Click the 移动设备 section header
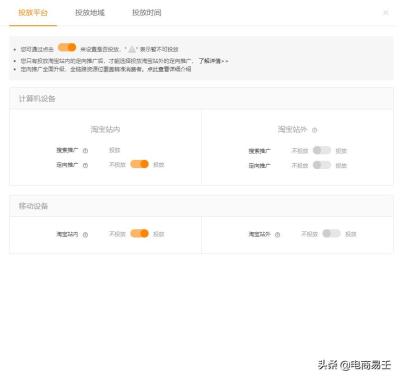 pos(201,206)
